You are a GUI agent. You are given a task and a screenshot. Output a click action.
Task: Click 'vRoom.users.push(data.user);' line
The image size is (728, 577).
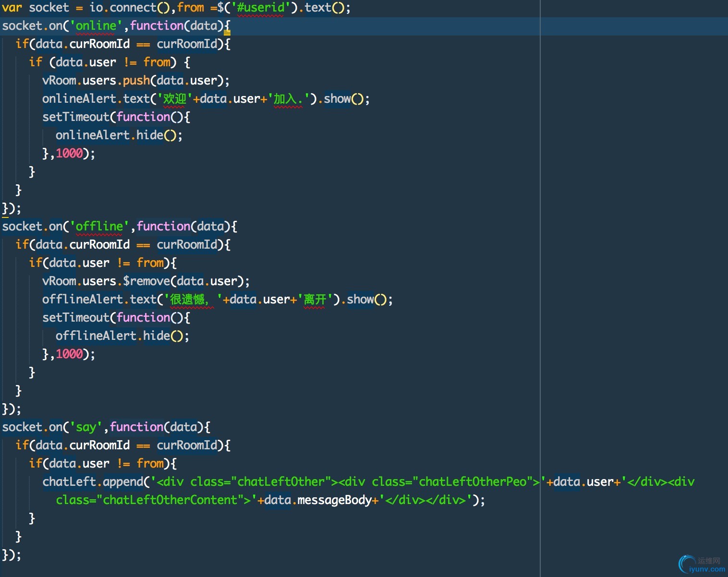tap(136, 81)
